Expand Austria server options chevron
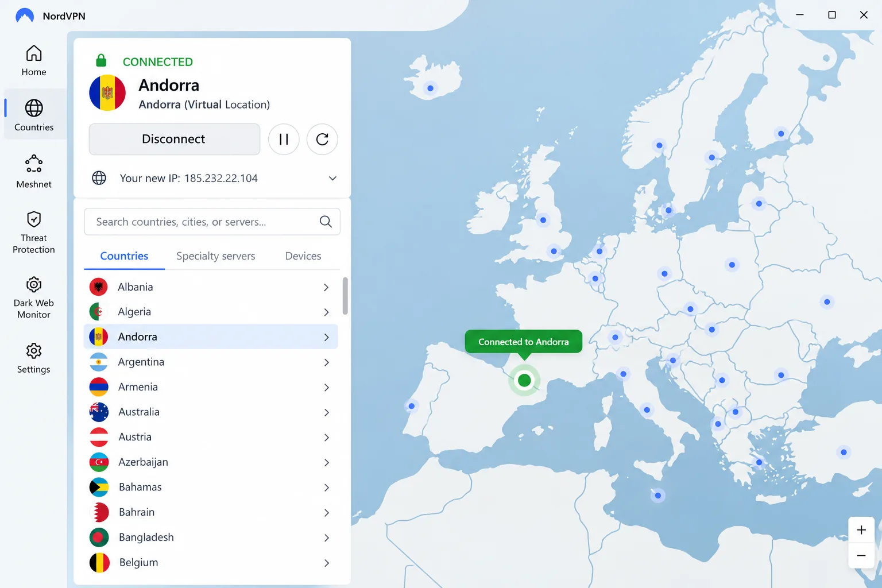The height and width of the screenshot is (588, 882). coord(326,438)
